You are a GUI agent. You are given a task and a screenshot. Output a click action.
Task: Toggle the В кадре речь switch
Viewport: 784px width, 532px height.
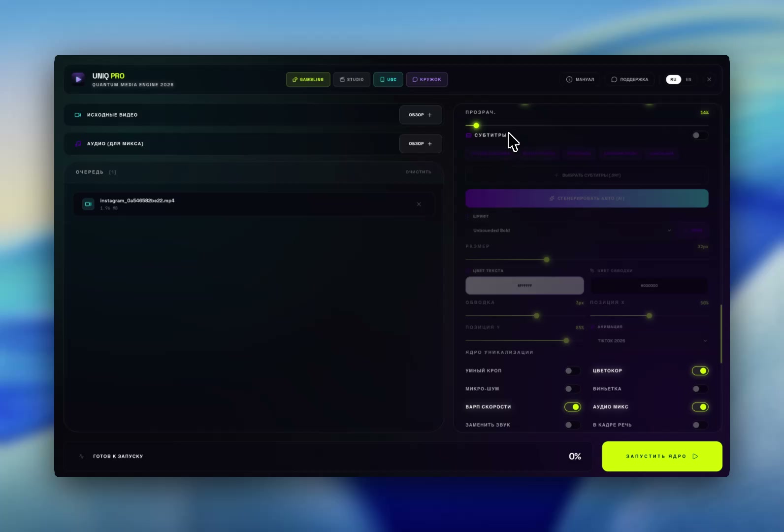[700, 425]
